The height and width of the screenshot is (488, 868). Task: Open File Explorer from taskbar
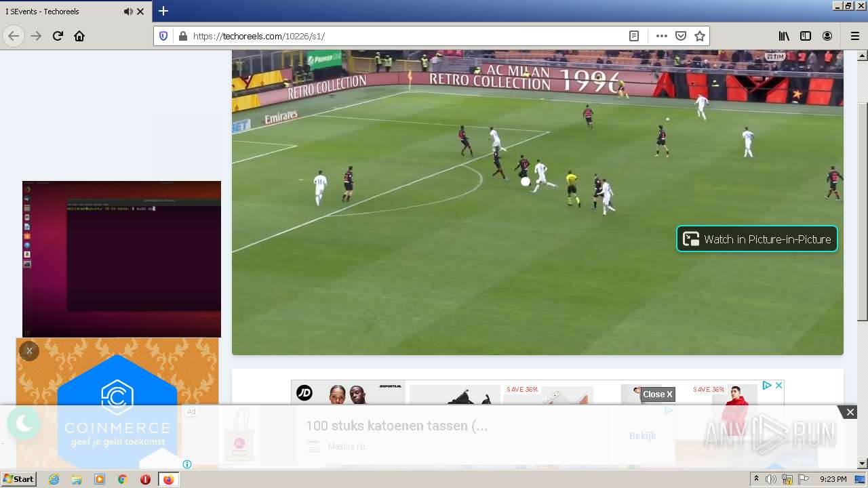[x=77, y=479]
